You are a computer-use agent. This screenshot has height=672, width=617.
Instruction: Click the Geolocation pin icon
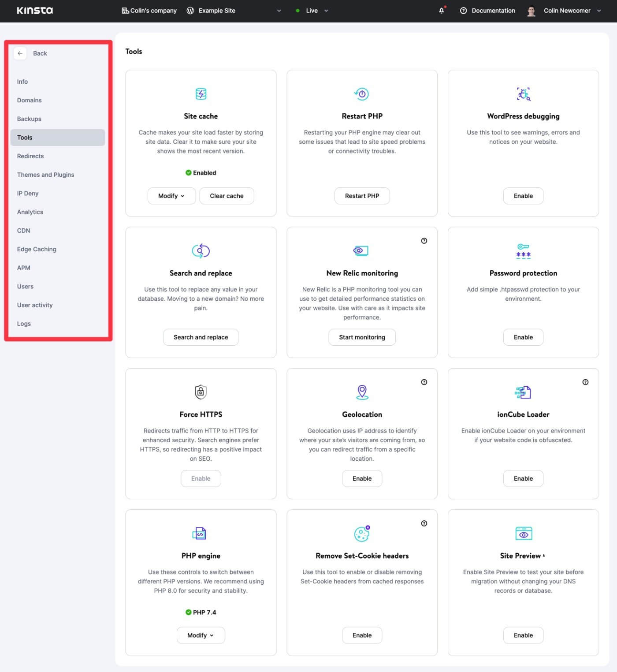click(362, 392)
